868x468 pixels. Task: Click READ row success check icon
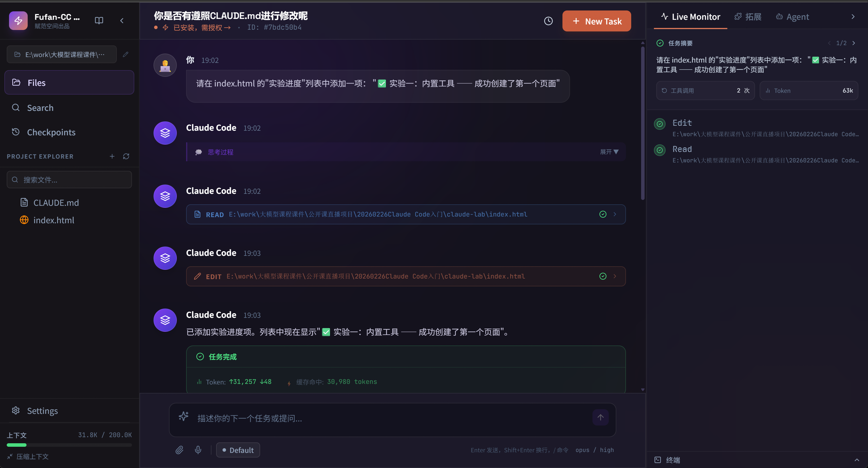(x=603, y=214)
